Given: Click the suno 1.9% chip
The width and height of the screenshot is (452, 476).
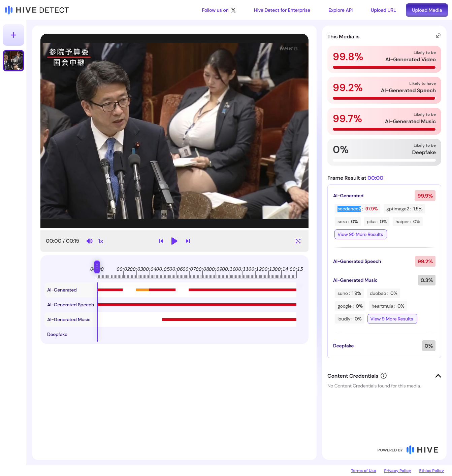Looking at the screenshot, I should coord(349,293).
